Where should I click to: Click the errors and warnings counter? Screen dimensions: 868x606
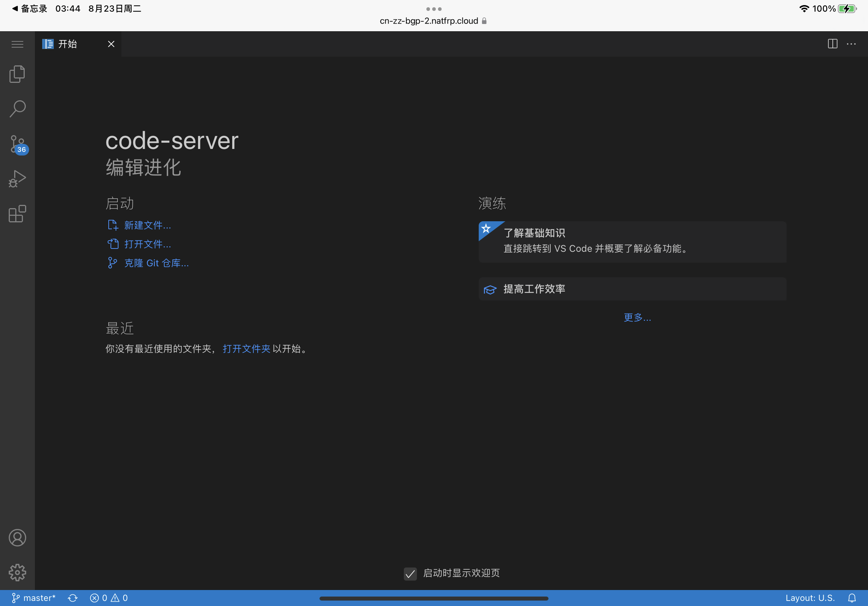109,598
